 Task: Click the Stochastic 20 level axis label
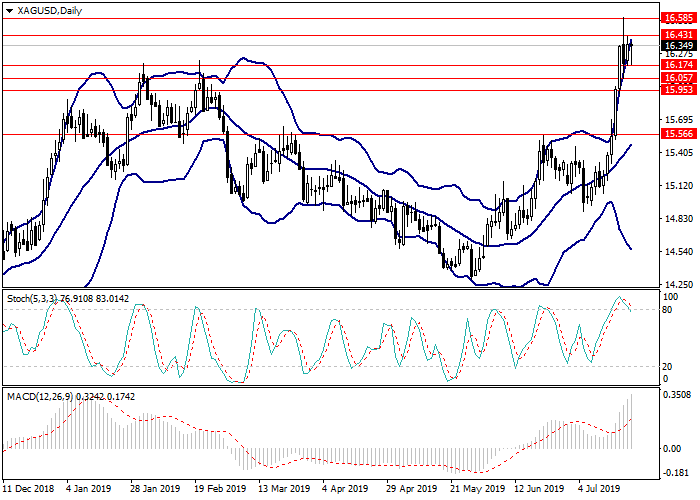click(667, 366)
